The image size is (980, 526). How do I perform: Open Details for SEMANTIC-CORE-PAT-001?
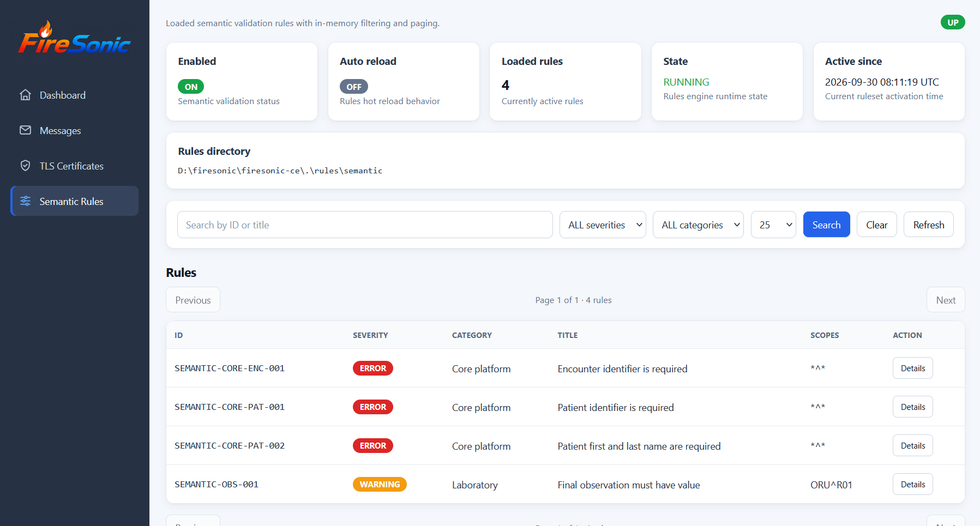[913, 407]
